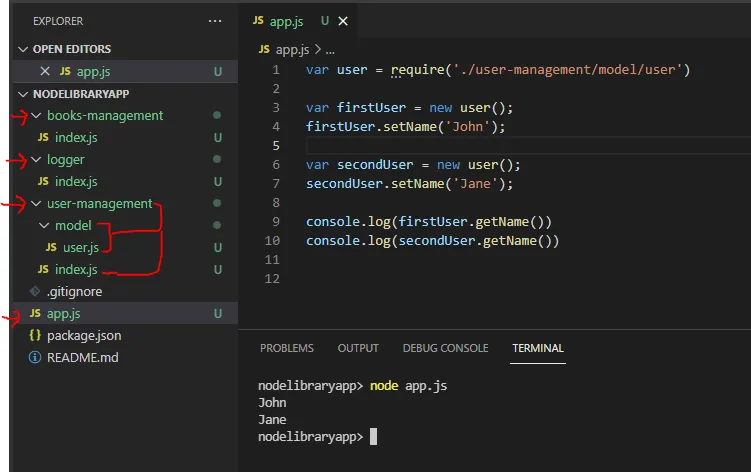751x472 pixels.
Task: Collapse the model folder
Action: point(45,226)
